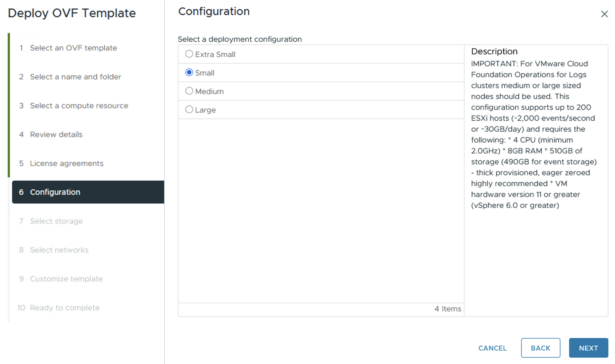Select the Small deployment configuration

coord(189,72)
